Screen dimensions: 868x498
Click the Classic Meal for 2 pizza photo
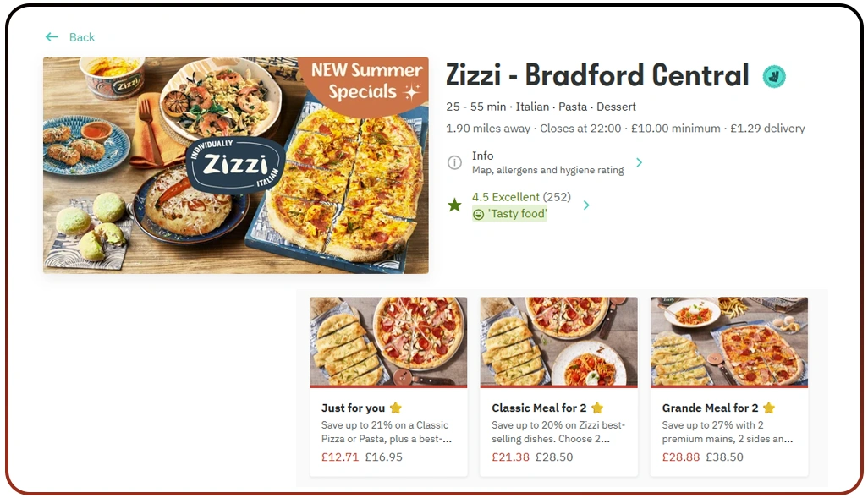[x=558, y=343]
